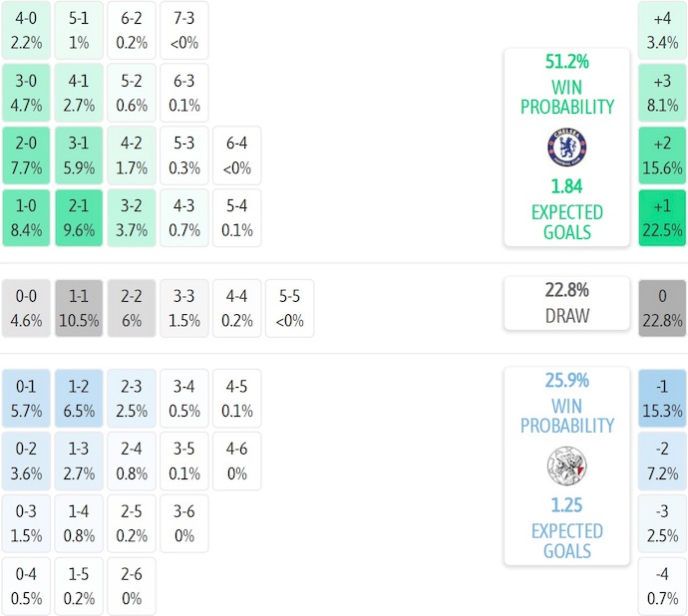Select the 2-1 scoreline cell

(79, 217)
